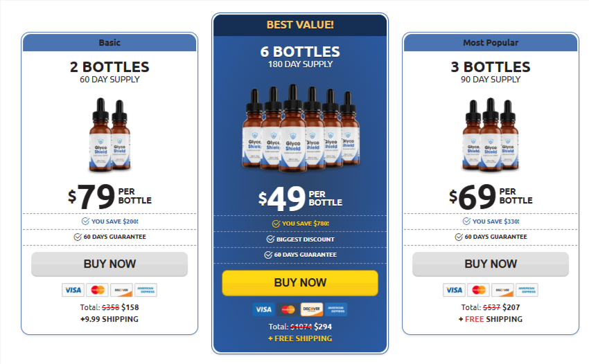Viewport: 589px width, 364px height.
Task: Click the Best Value banner
Action: 300,25
